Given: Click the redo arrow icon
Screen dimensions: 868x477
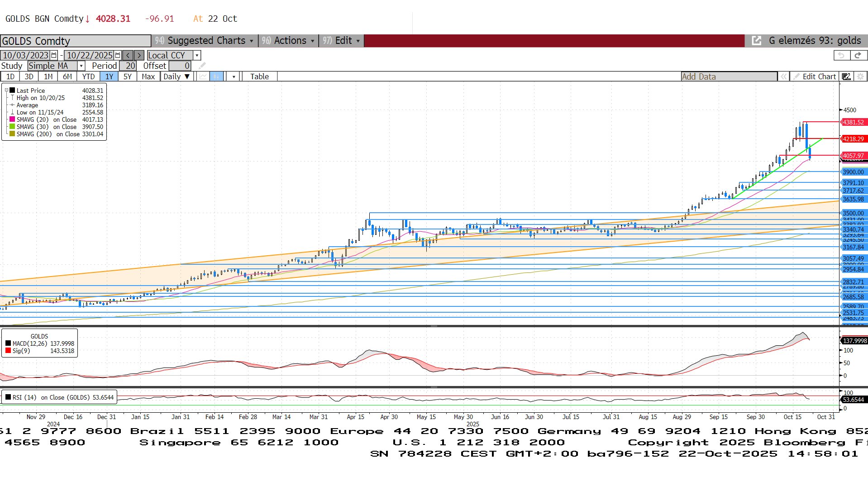Looking at the screenshot, I should [858, 55].
